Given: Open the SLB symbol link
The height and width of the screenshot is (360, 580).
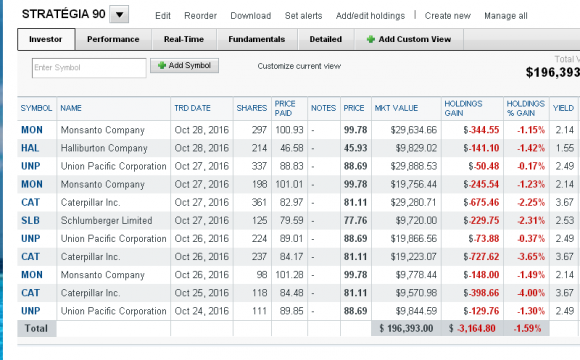Looking at the screenshot, I should (30, 221).
